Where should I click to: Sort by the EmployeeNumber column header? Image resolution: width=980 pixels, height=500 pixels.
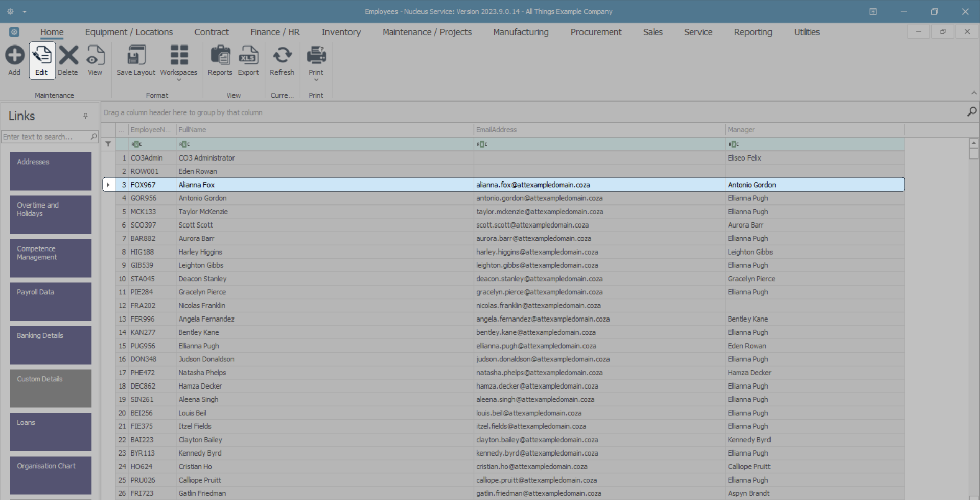click(x=152, y=130)
